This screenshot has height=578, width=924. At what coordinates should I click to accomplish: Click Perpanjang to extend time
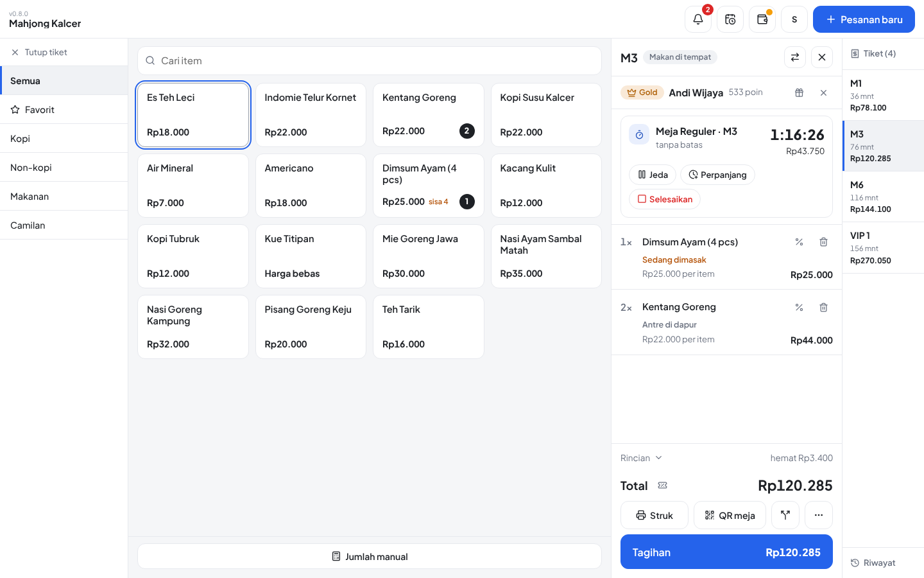click(717, 175)
